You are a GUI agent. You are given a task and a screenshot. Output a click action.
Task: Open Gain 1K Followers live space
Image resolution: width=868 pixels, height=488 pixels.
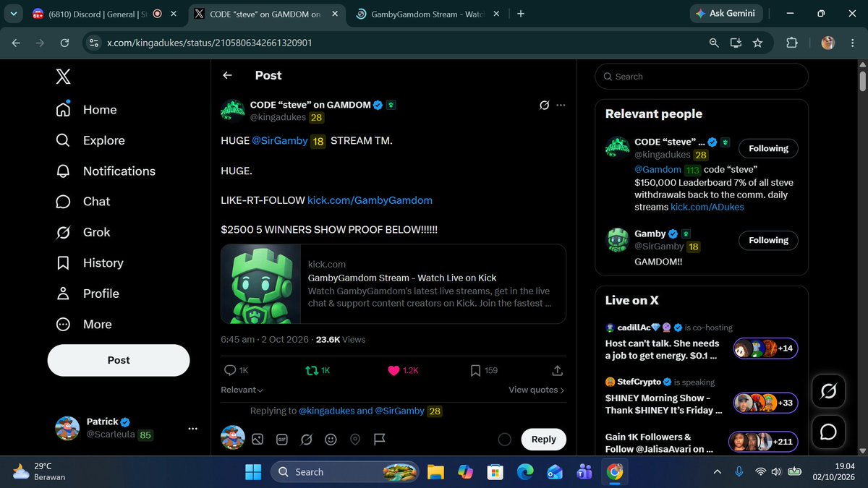pos(702,442)
